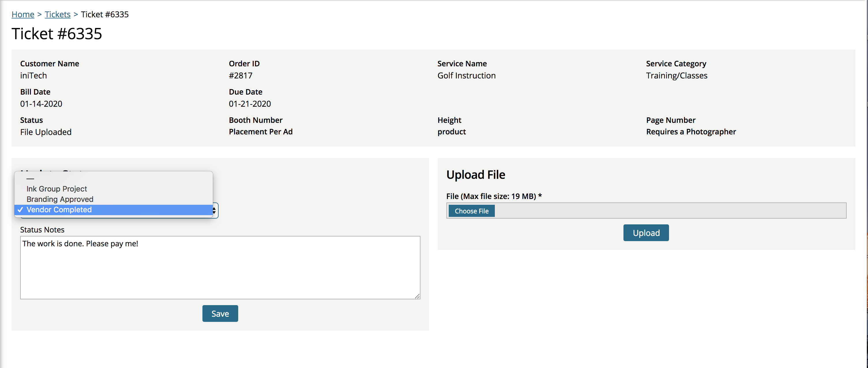Choose the Branding Approved status option
The height and width of the screenshot is (368, 868).
coord(59,199)
